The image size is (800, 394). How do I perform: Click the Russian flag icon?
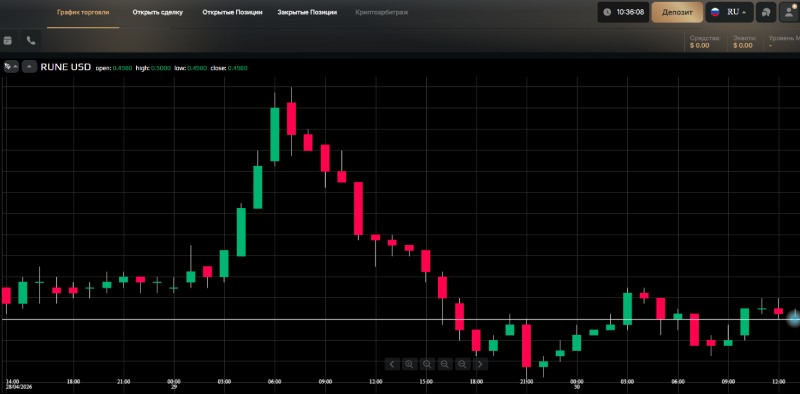point(715,12)
